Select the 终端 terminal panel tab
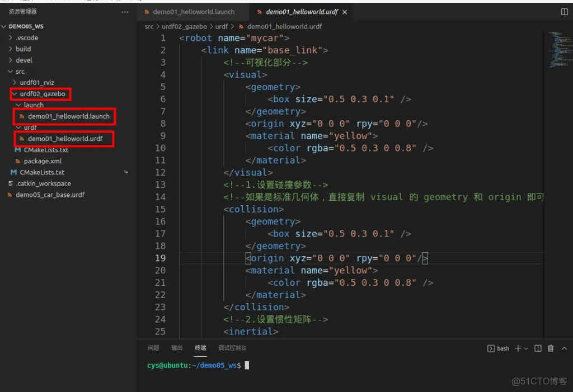573x392 pixels. click(200, 348)
